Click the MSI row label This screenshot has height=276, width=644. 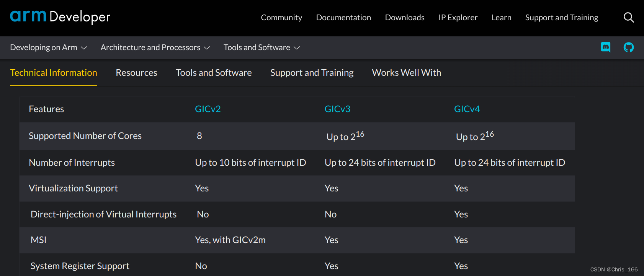[38, 240]
